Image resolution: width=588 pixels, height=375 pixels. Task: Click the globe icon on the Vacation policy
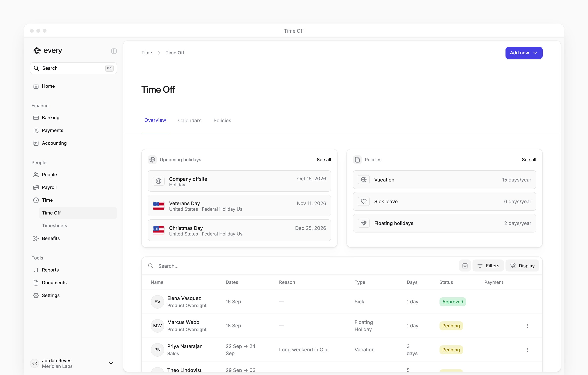point(364,180)
